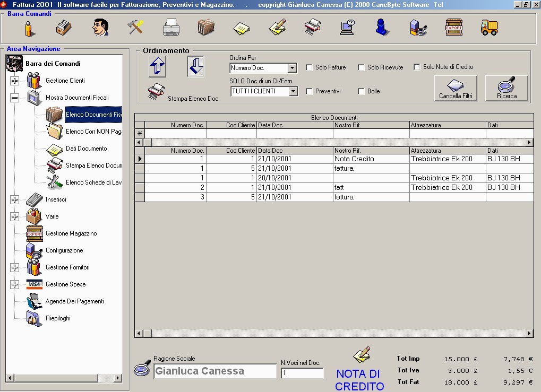Image resolution: width=541 pixels, height=392 pixels.
Task: Click the man's face portrait toolbar icon
Action: (x=100, y=27)
